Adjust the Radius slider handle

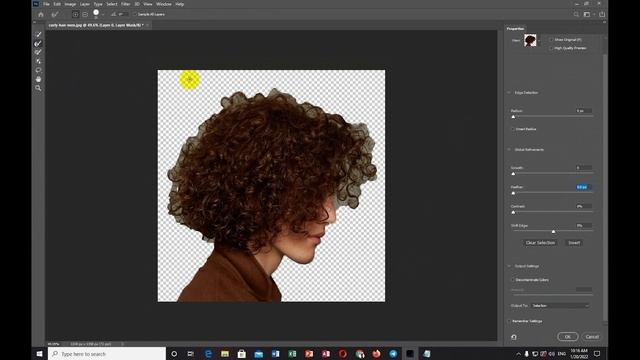513,117
